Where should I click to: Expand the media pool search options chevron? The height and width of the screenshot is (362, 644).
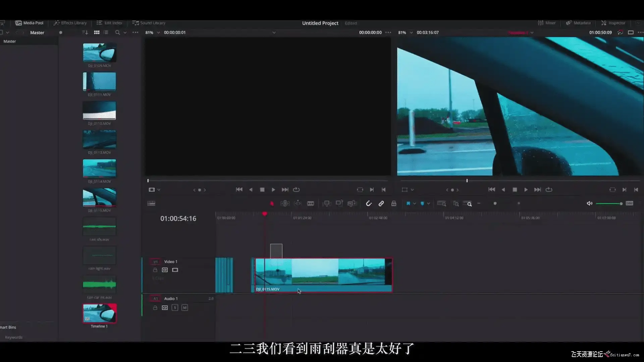tap(125, 33)
